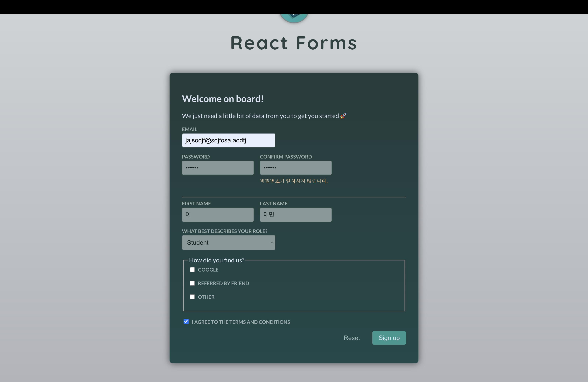588x382 pixels.
Task: Click the Last Name input field
Action: [296, 215]
